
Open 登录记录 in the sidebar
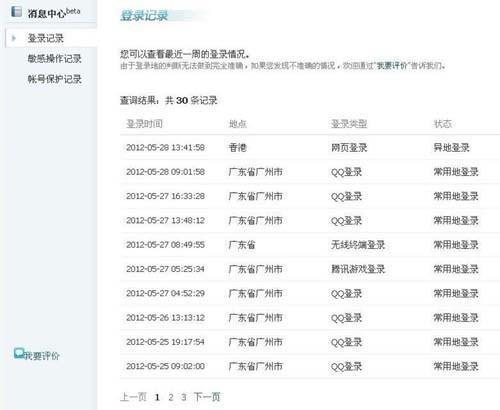46,38
